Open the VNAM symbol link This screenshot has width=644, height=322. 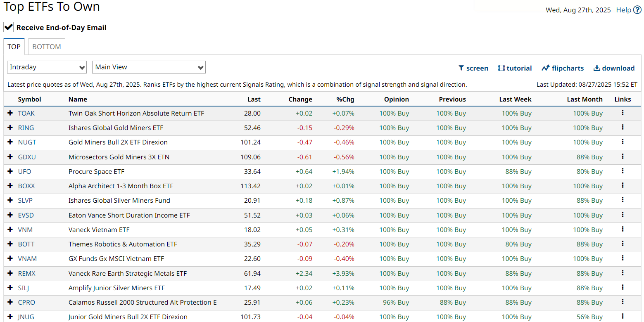click(x=27, y=258)
